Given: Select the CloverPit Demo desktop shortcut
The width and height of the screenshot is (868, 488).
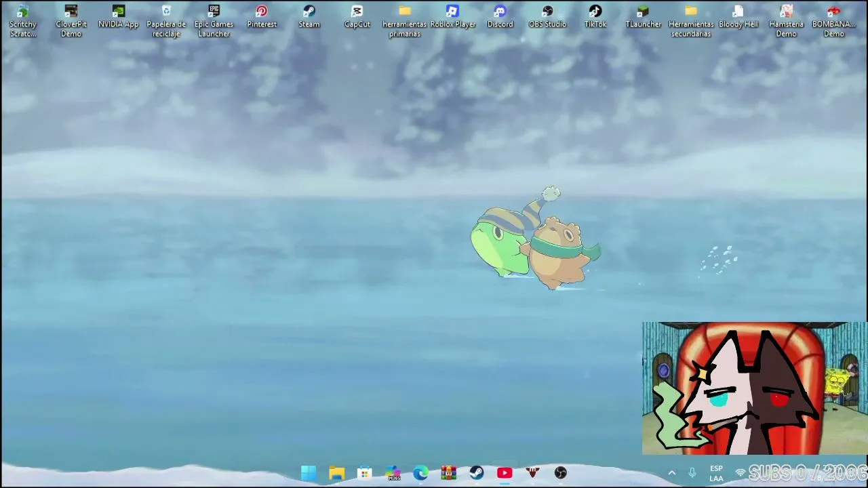Looking at the screenshot, I should pos(71,21).
